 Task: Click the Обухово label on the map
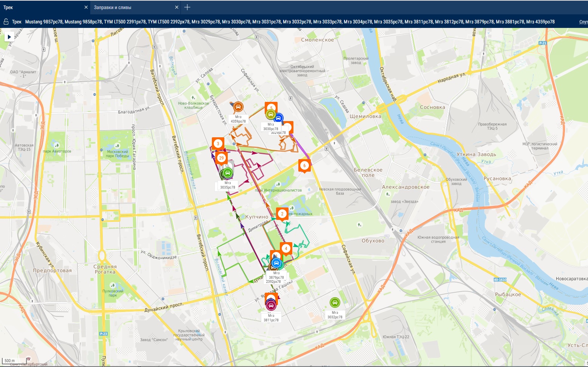pyautogui.click(x=373, y=241)
